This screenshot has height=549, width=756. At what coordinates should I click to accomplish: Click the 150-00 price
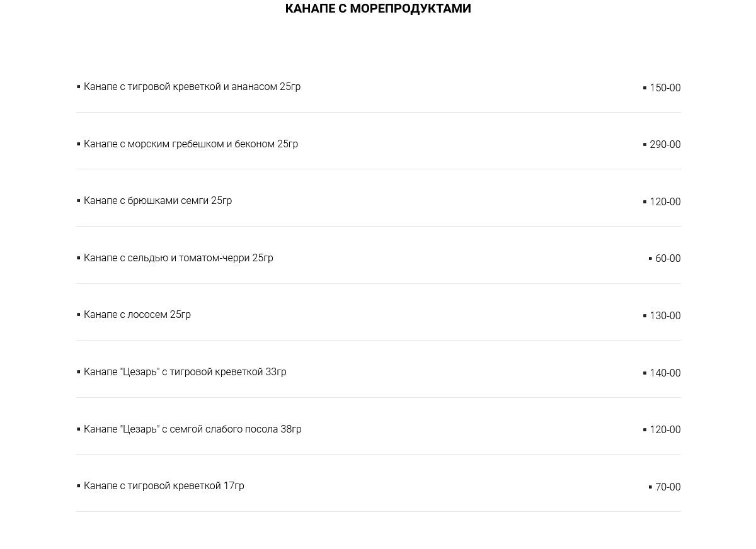[665, 88]
